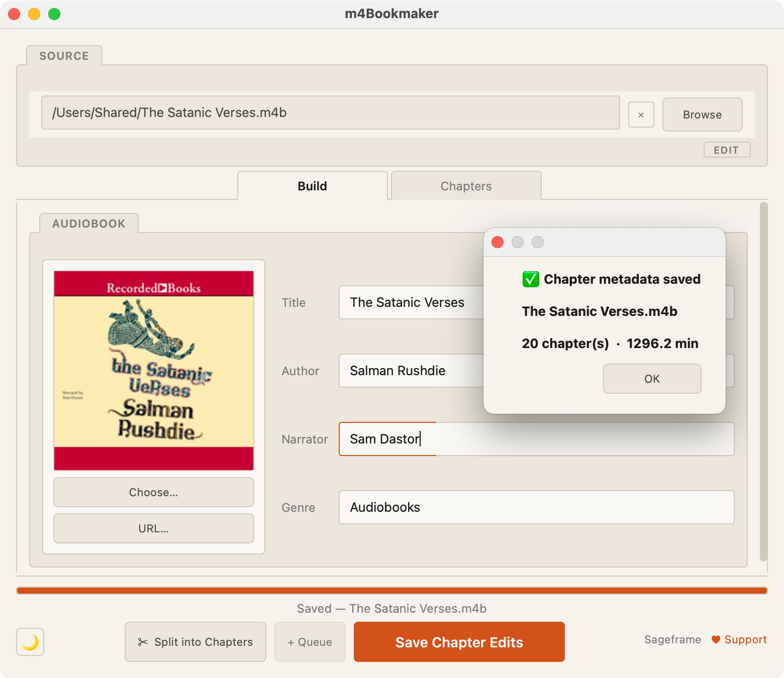This screenshot has width=784, height=678.
Task: Click dialog filename The Satanic Verses.m4b
Action: pyautogui.click(x=600, y=311)
